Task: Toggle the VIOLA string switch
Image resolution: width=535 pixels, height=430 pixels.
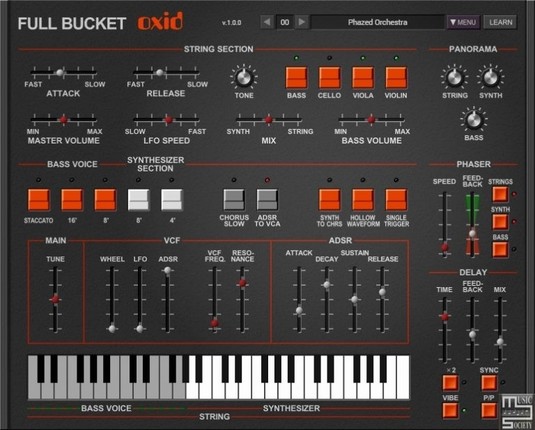Action: tap(363, 77)
